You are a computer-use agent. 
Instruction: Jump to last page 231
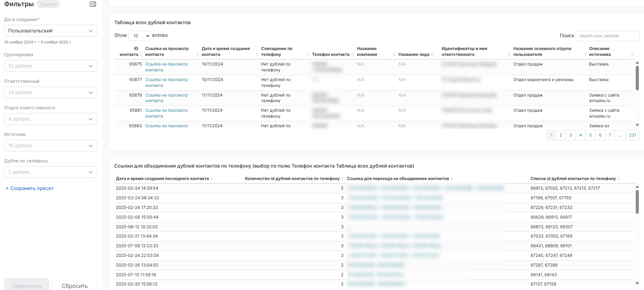tap(632, 135)
